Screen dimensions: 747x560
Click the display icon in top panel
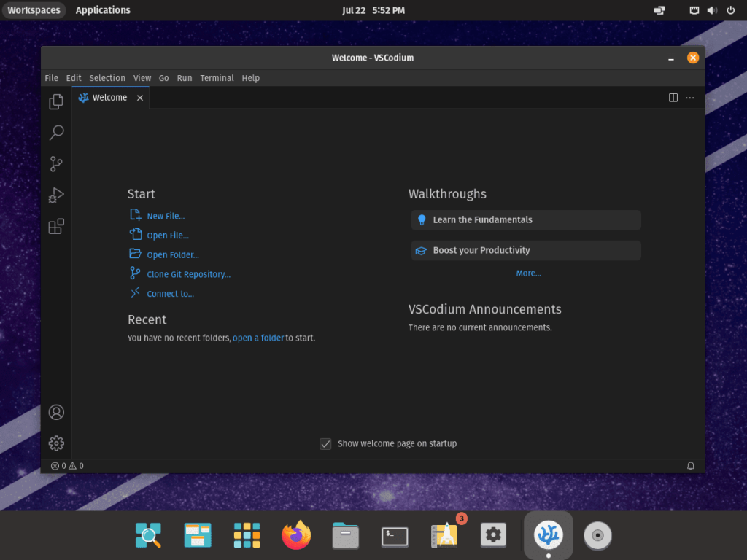[659, 10]
